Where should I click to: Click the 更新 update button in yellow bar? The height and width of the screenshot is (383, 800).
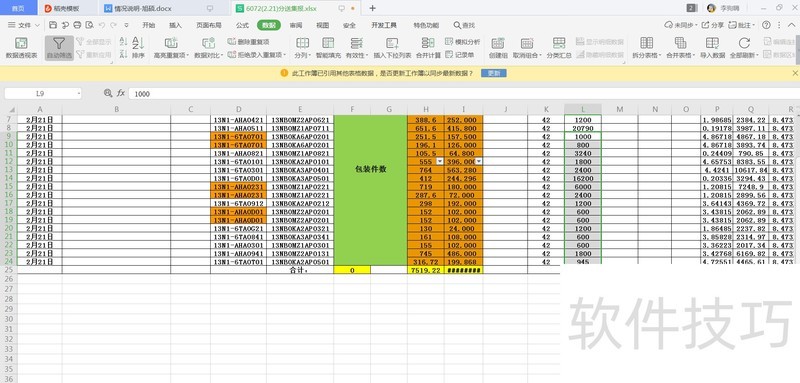tap(493, 73)
